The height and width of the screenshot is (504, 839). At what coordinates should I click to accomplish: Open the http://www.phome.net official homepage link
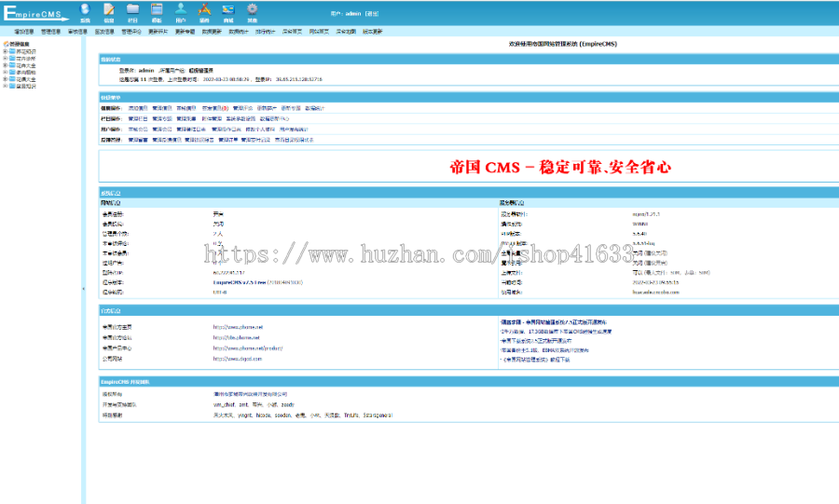point(238,327)
